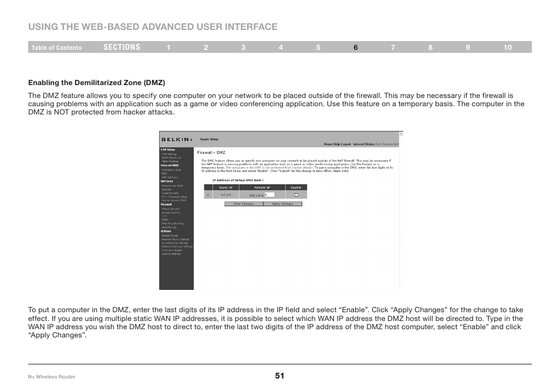
Task: Open the More Info link
Action: point(341,171)
